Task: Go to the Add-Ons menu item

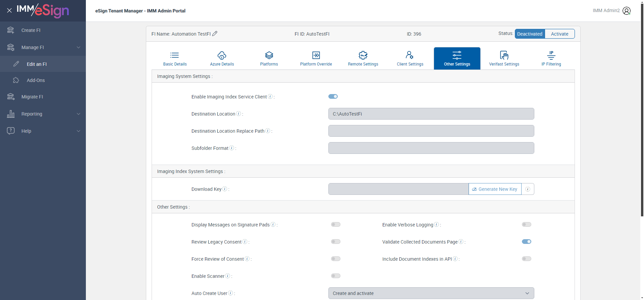Action: pos(36,80)
